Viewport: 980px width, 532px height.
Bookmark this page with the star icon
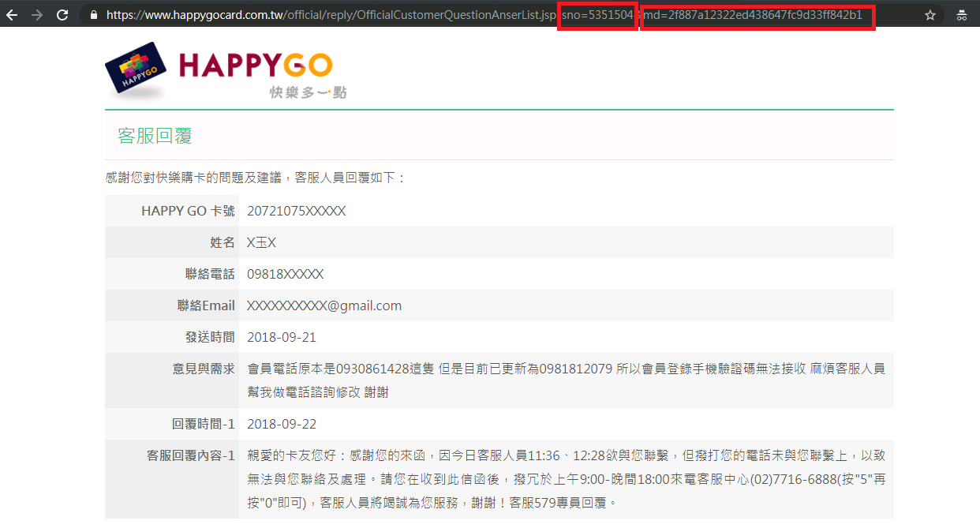click(930, 15)
